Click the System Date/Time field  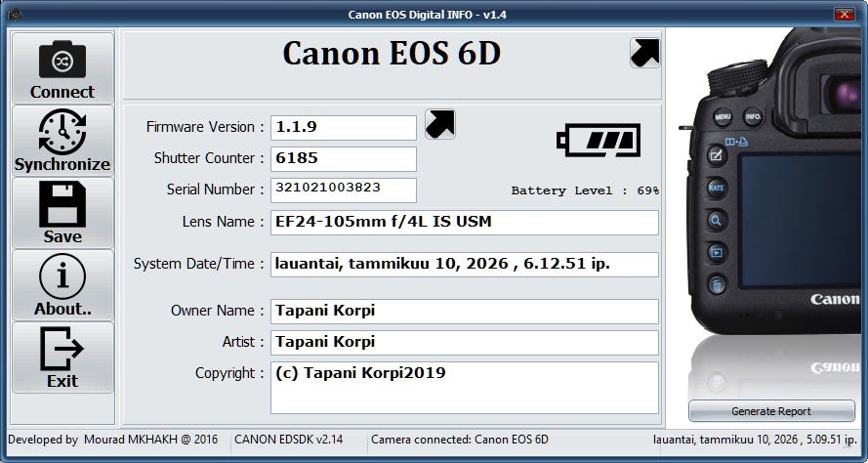pyautogui.click(x=465, y=264)
